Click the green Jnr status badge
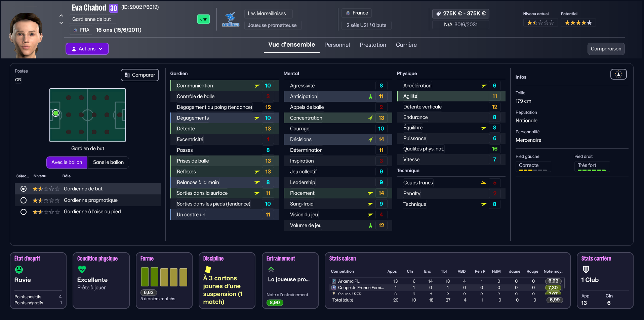Viewport: 644px width, 320px height. pos(203,19)
